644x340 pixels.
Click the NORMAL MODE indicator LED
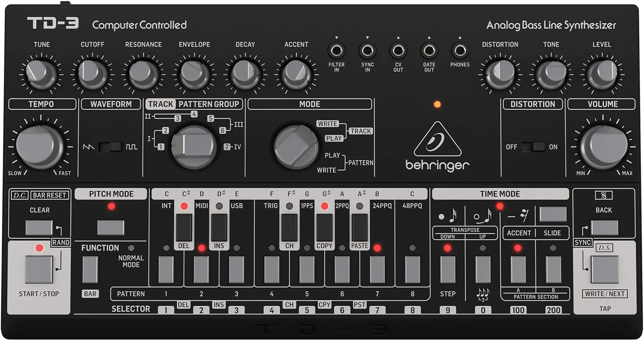pyautogui.click(x=131, y=248)
